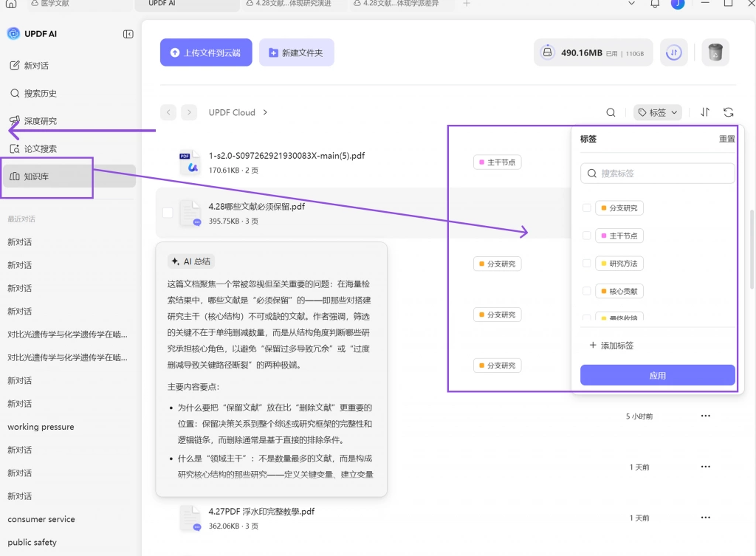Check the 分支研究 tag checkbox
The image size is (756, 556).
point(586,207)
